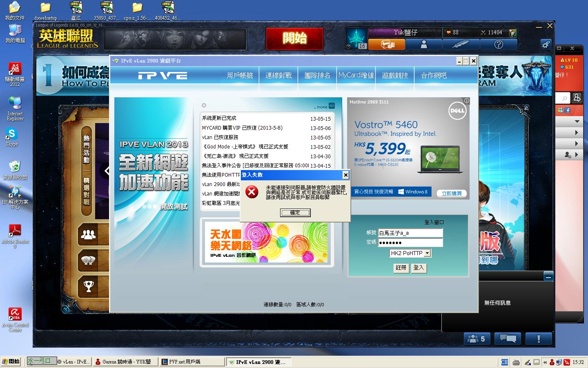Click the add friend icon in Garena

tap(577, 97)
